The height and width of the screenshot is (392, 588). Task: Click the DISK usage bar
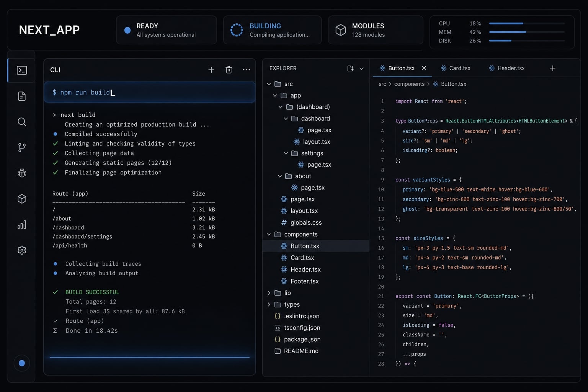tap(527, 41)
